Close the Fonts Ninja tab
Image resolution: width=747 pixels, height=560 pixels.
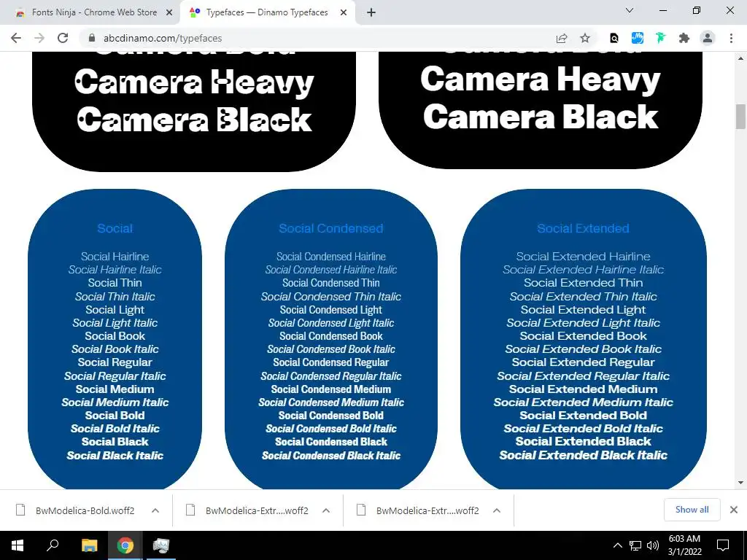(169, 13)
